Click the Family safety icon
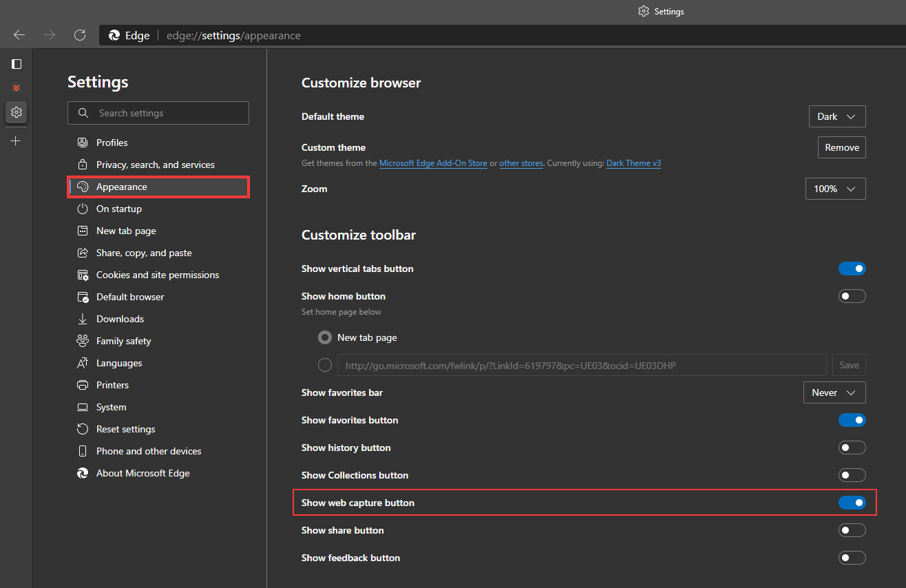 point(83,341)
